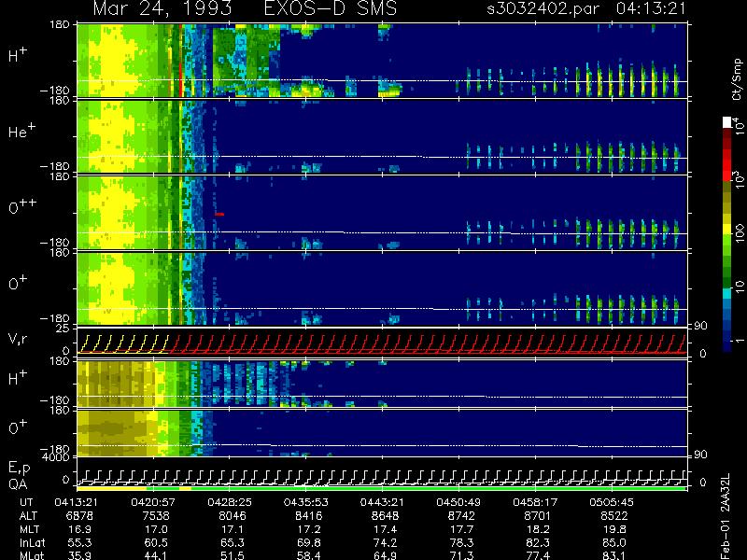Click the 'UT' row label
The width and height of the screenshot is (747, 560).
tap(26, 502)
